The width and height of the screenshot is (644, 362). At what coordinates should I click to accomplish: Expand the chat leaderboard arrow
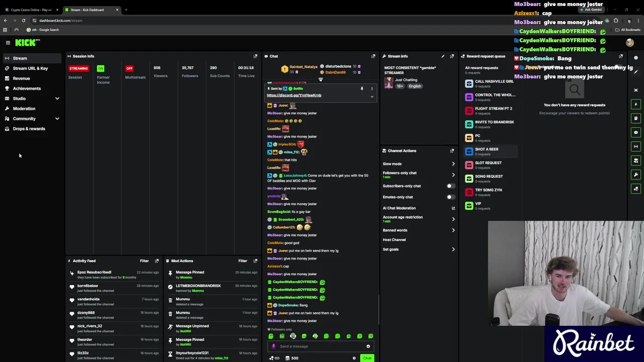point(320,79)
